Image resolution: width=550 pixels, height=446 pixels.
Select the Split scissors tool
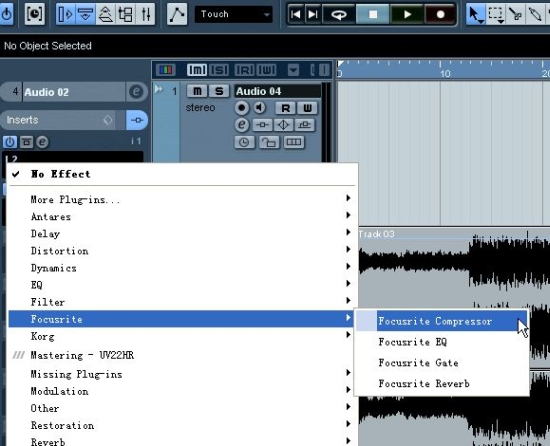tap(516, 14)
